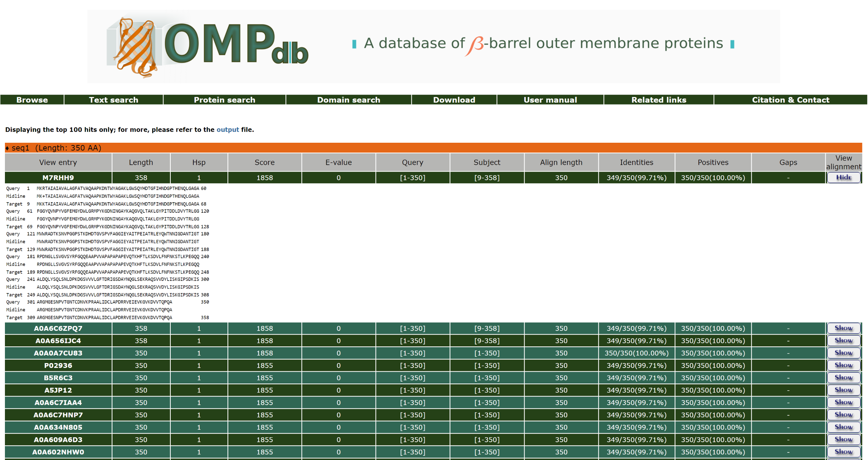The width and height of the screenshot is (868, 460).
Task: Click the Hsp column header
Action: [199, 162]
